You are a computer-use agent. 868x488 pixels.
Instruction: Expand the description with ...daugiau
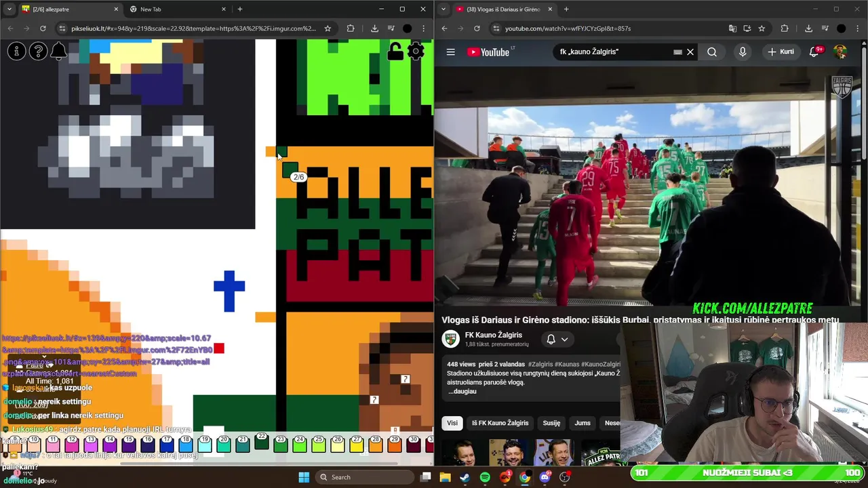(x=462, y=391)
